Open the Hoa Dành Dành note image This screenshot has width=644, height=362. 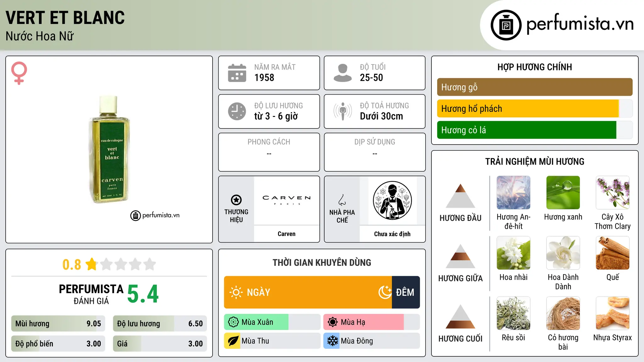(x=563, y=253)
